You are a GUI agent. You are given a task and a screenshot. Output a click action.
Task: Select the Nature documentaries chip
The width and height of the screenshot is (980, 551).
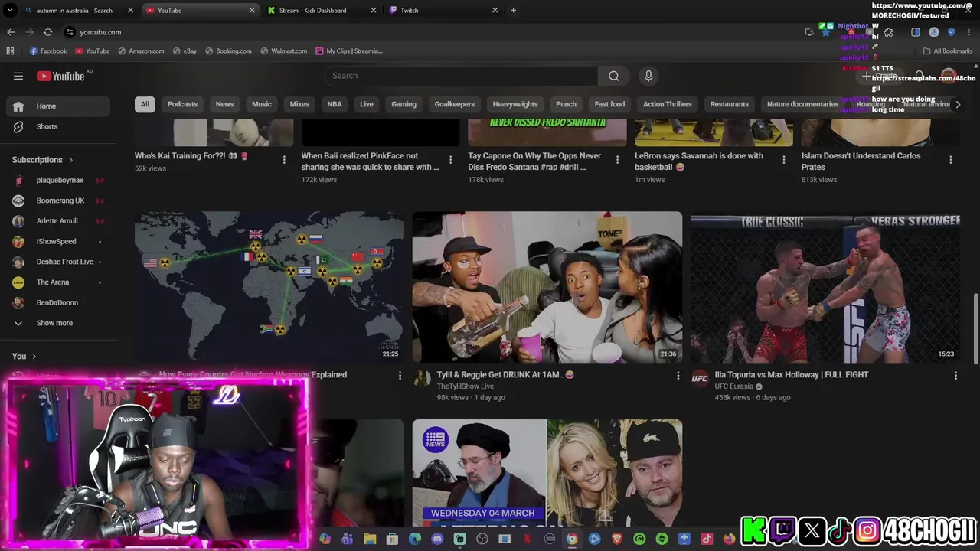pos(802,104)
